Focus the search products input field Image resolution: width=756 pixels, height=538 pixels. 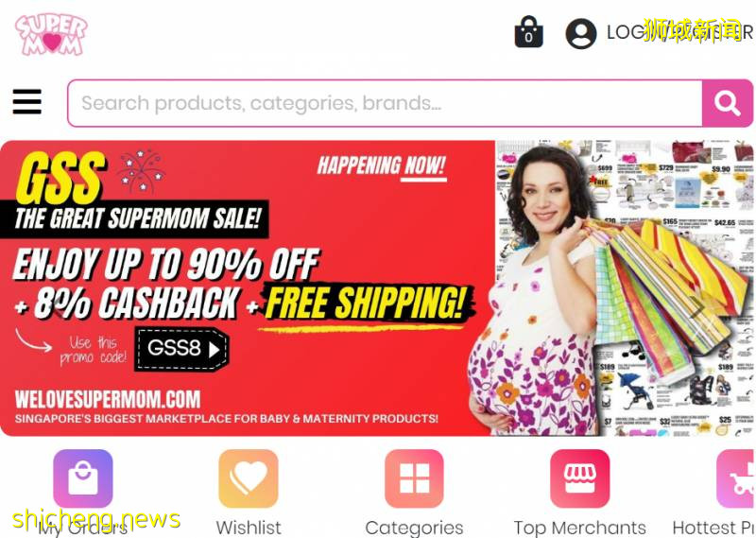385,103
